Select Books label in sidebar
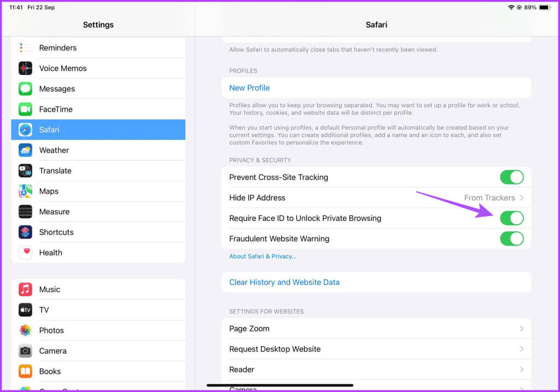 [x=50, y=371]
